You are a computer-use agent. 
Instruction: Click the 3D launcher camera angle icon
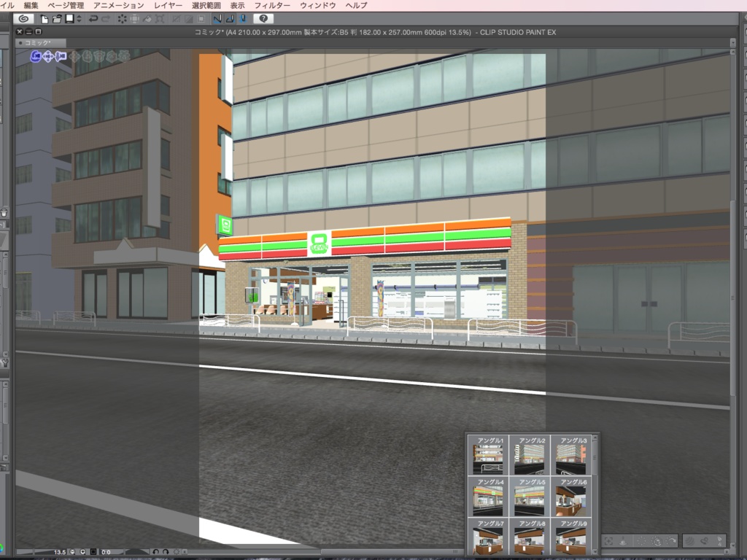point(704,541)
